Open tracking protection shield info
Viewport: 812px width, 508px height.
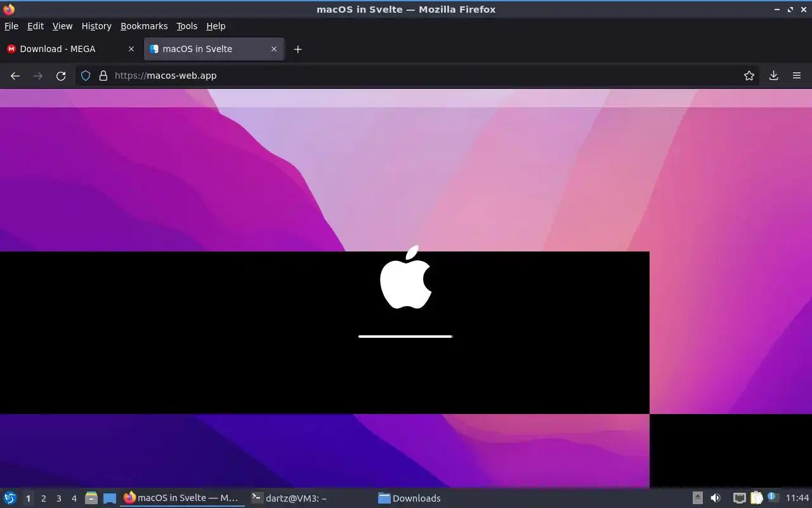click(86, 76)
